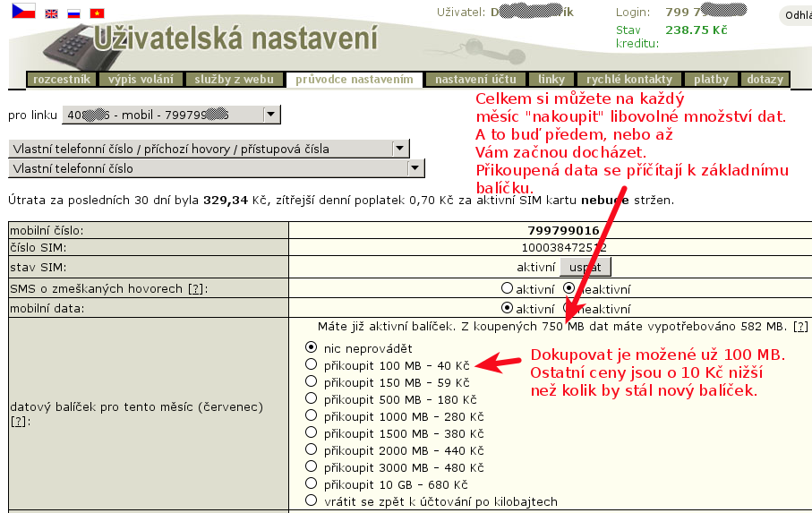Switch language to Czech flag

[23, 11]
